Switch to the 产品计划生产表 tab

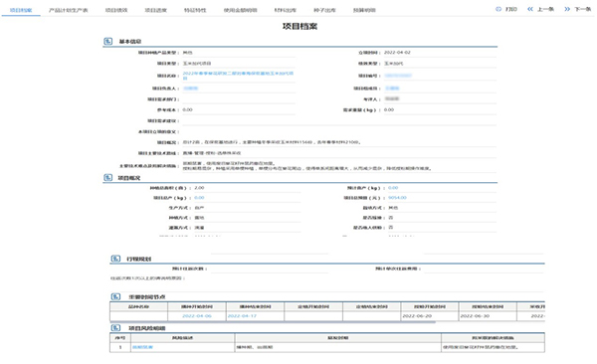[68, 10]
